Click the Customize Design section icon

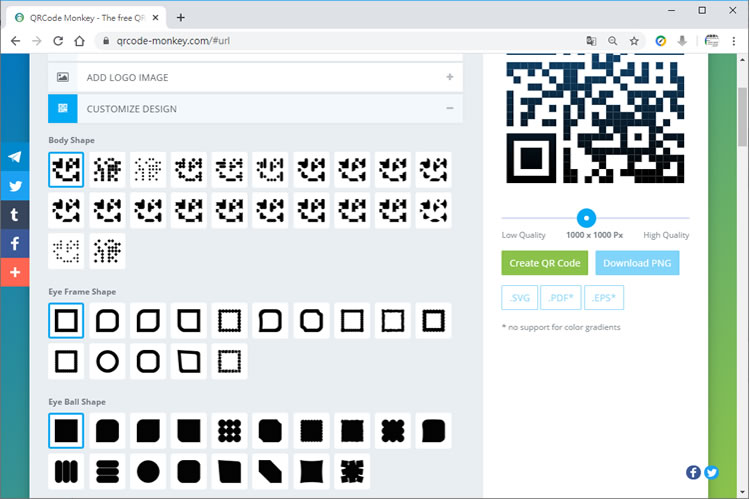click(63, 109)
